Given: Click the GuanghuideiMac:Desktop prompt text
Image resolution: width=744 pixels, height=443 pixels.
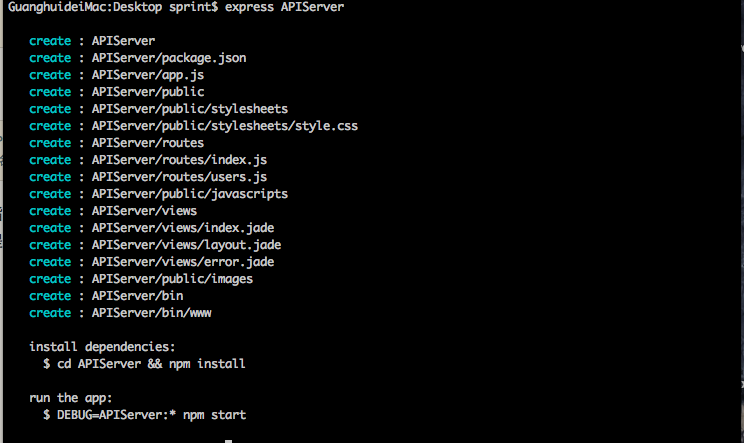Looking at the screenshot, I should 85,7.
